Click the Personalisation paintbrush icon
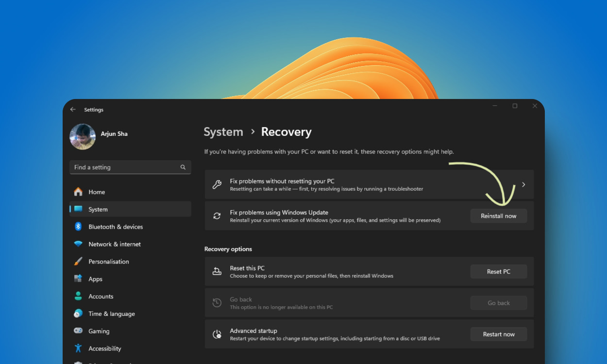The height and width of the screenshot is (364, 607). coord(78,262)
